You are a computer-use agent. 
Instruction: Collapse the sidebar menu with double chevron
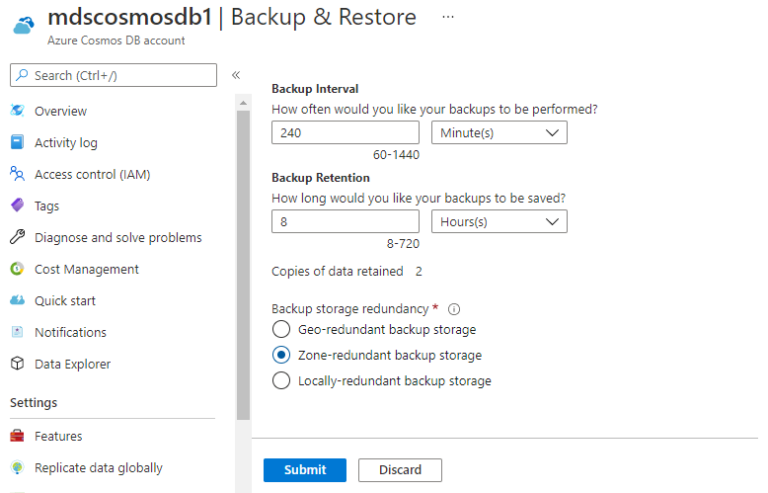236,75
